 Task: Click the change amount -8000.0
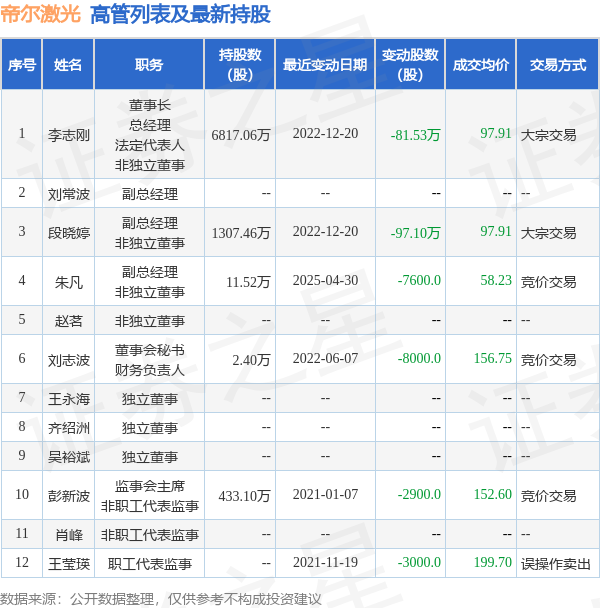(419, 358)
